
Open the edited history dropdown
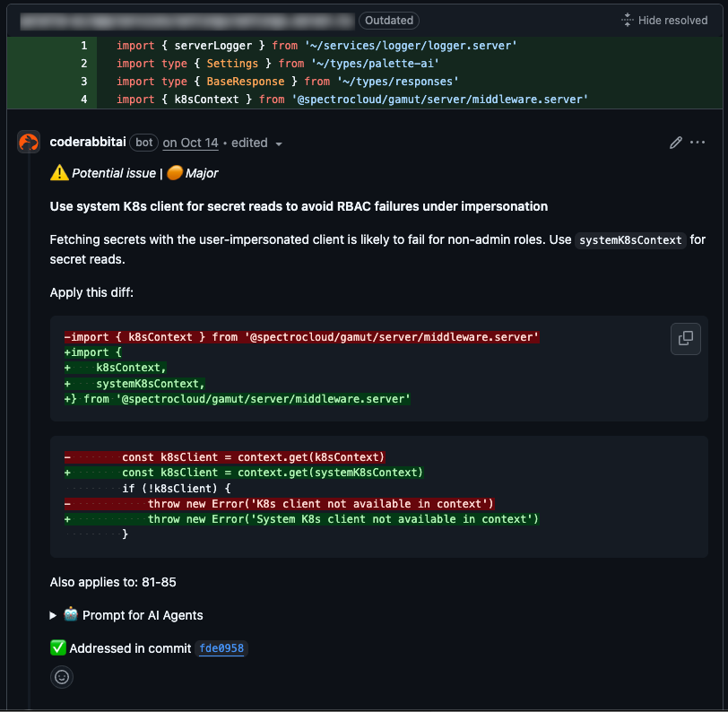click(x=278, y=143)
